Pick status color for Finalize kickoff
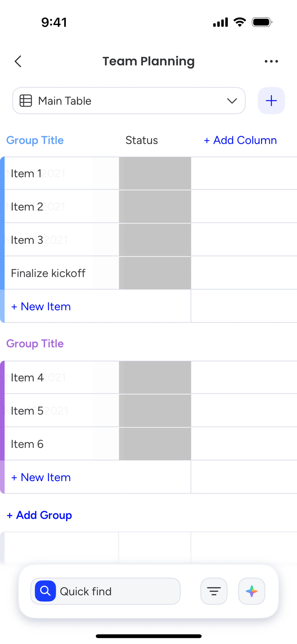The width and height of the screenshot is (297, 644). point(155,273)
